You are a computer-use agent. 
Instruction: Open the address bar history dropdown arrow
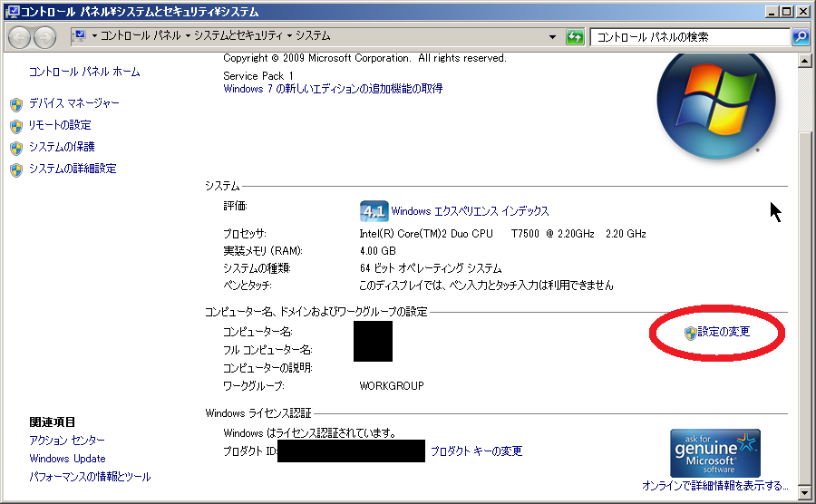[x=552, y=37]
